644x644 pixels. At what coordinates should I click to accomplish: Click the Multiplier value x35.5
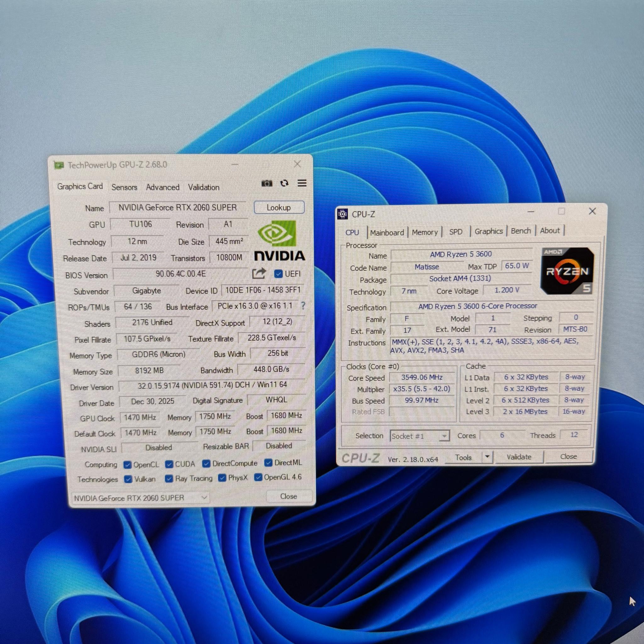click(x=422, y=389)
